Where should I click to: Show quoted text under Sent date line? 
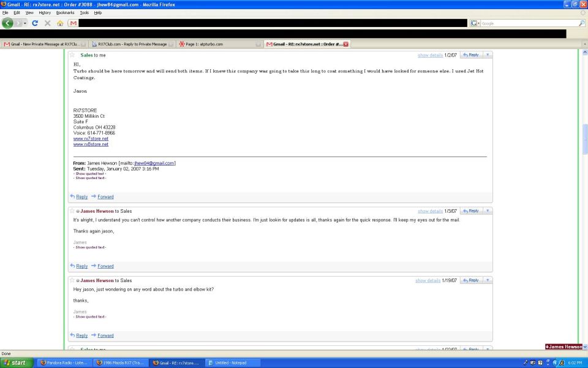pyautogui.click(x=89, y=174)
